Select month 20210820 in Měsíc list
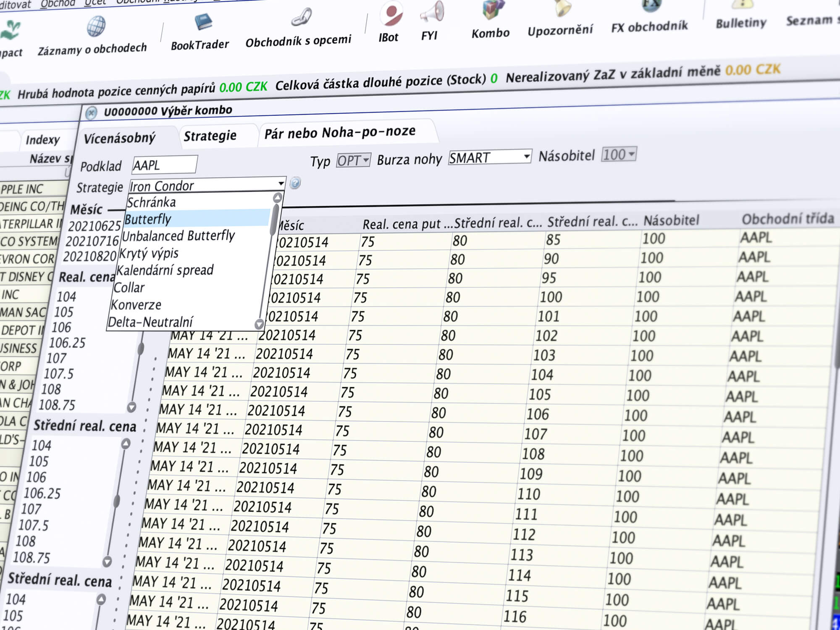The image size is (840, 630). (90, 256)
